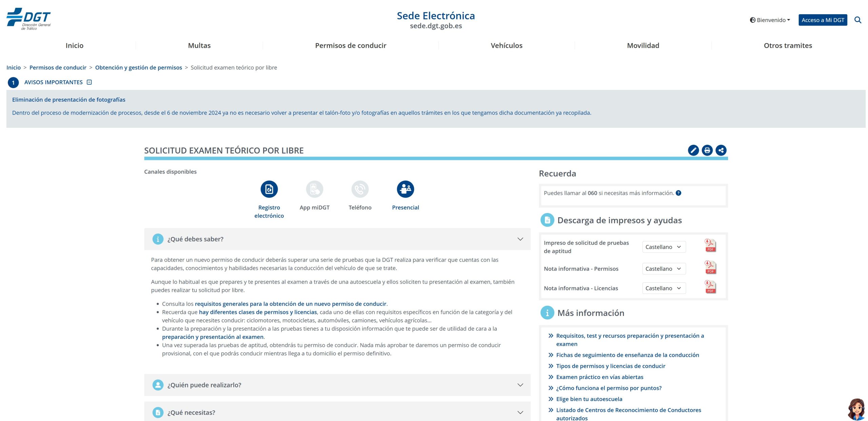Download Nota informativa - Licencias PDF

710,287
